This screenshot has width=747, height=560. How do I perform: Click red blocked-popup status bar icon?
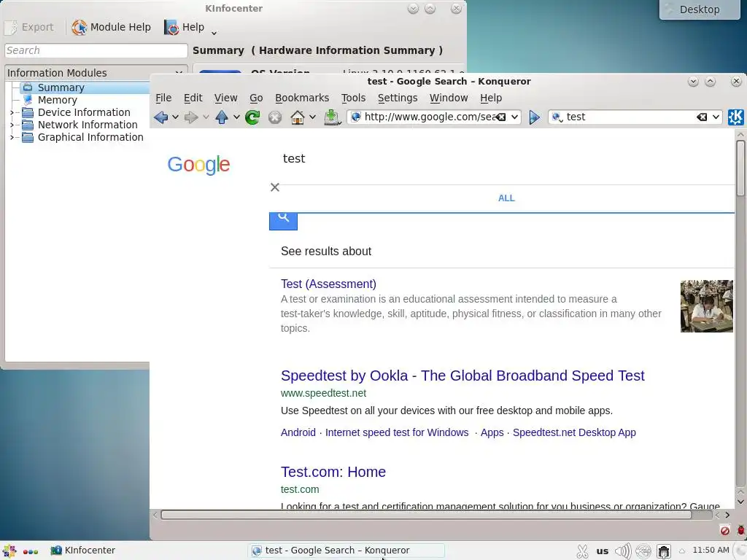724,530
